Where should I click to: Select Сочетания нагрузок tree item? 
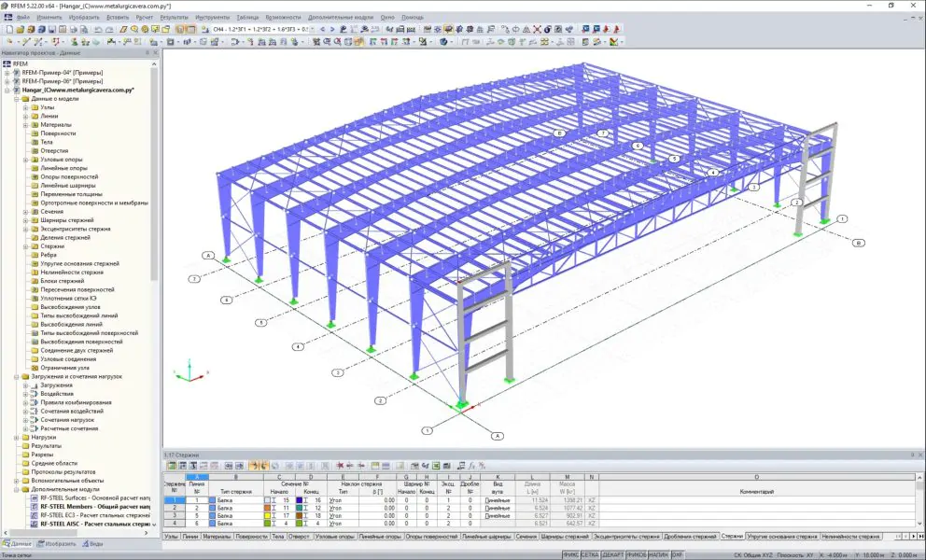[x=66, y=420]
